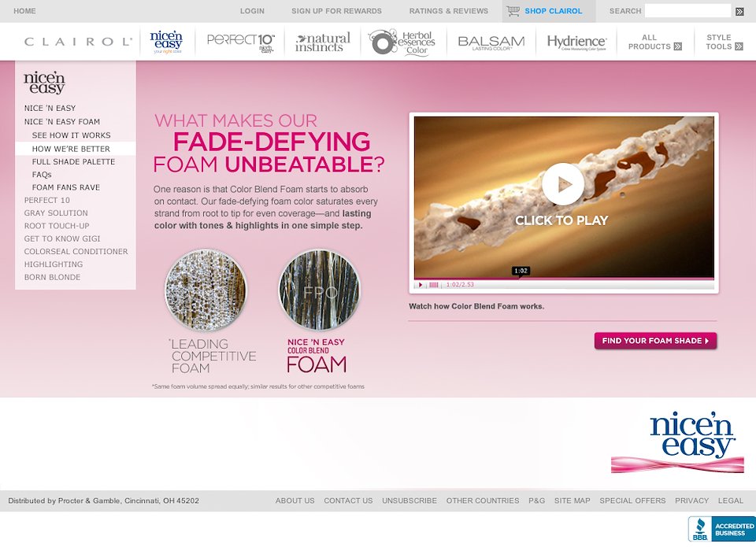Viewport: 756px width, 547px height.
Task: Click the small play control under the video
Action: (421, 285)
